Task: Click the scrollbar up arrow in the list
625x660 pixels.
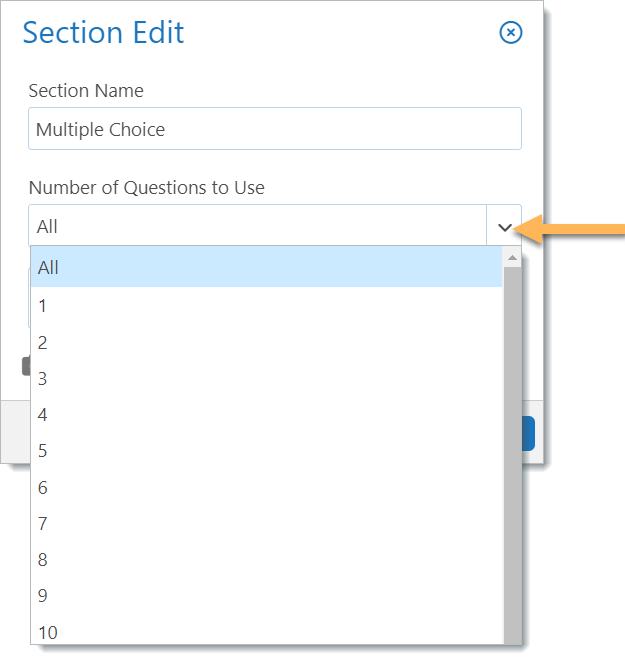Action: pos(512,257)
